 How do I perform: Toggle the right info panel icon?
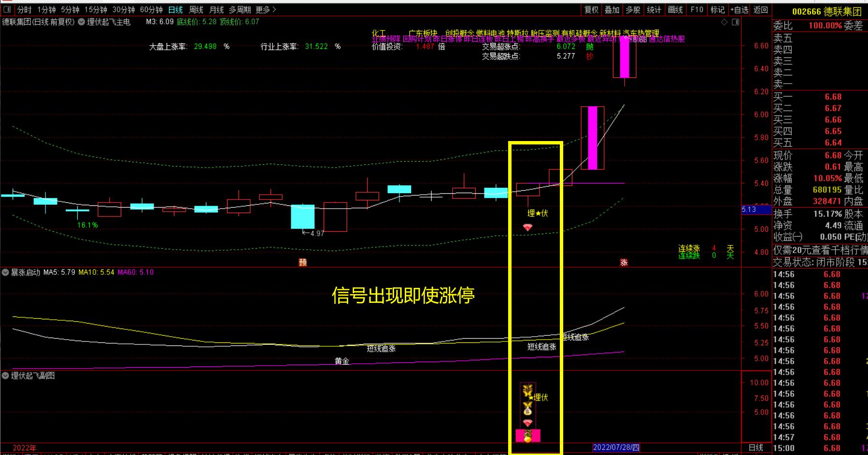click(x=735, y=22)
